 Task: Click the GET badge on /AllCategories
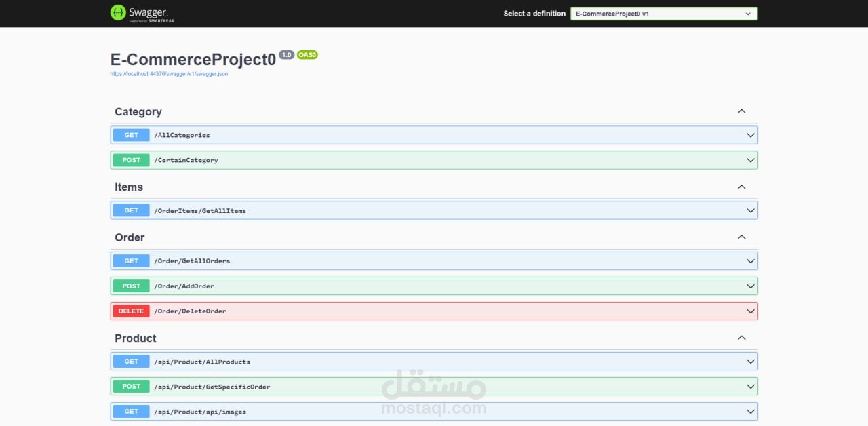click(x=130, y=134)
